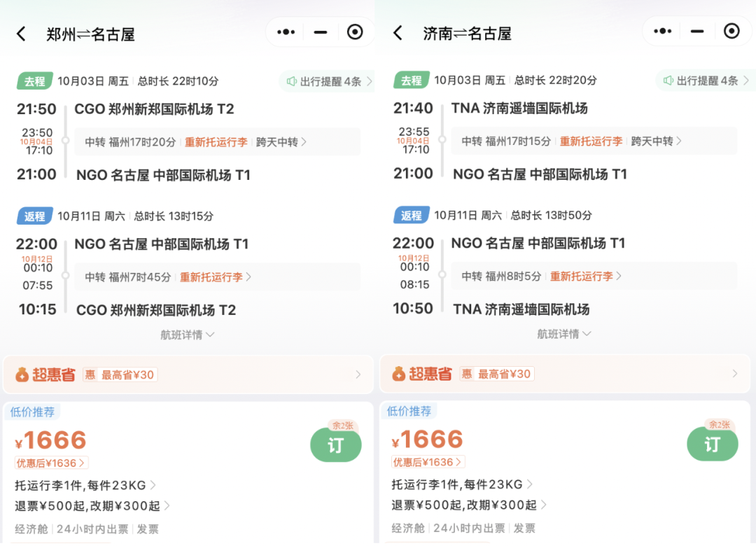756x546 pixels.
Task: Click CGO 郑州新郑国际机场 T2 departure row
Action: pyautogui.click(x=154, y=109)
